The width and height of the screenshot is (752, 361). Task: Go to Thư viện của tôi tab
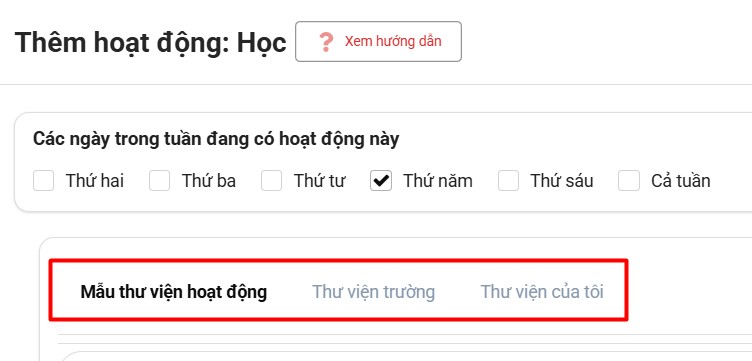542,291
